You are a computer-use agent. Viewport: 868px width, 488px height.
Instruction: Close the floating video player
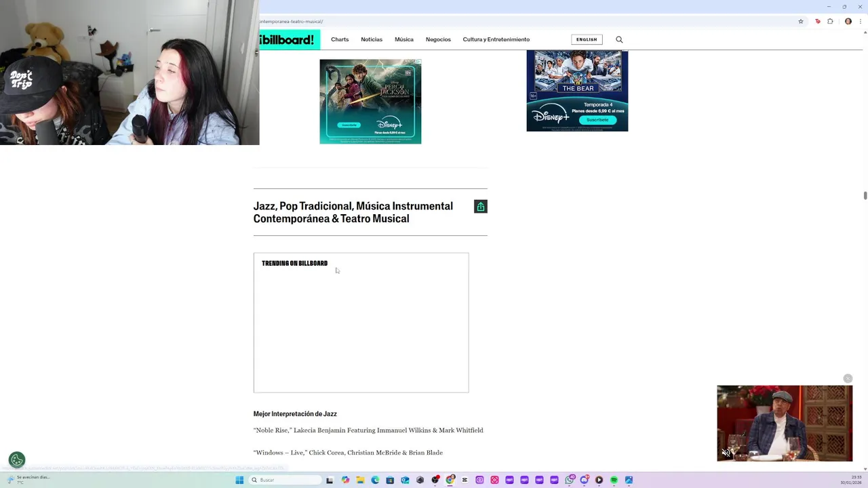(848, 378)
